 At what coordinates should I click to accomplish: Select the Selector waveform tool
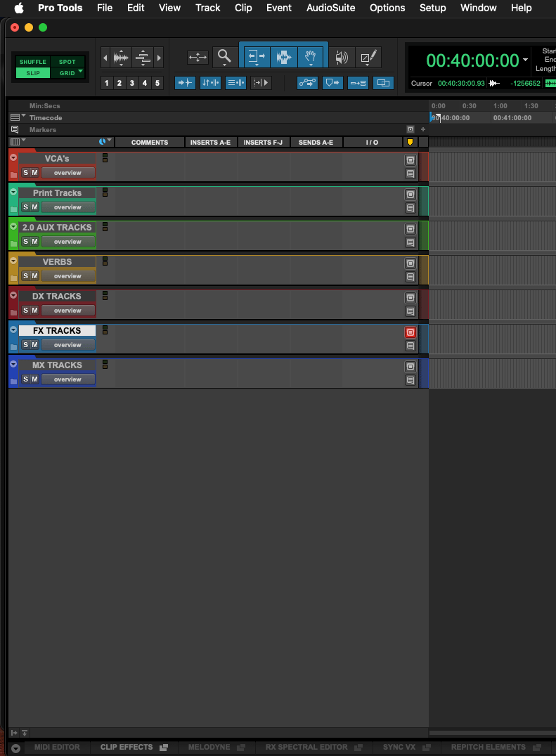point(283,57)
